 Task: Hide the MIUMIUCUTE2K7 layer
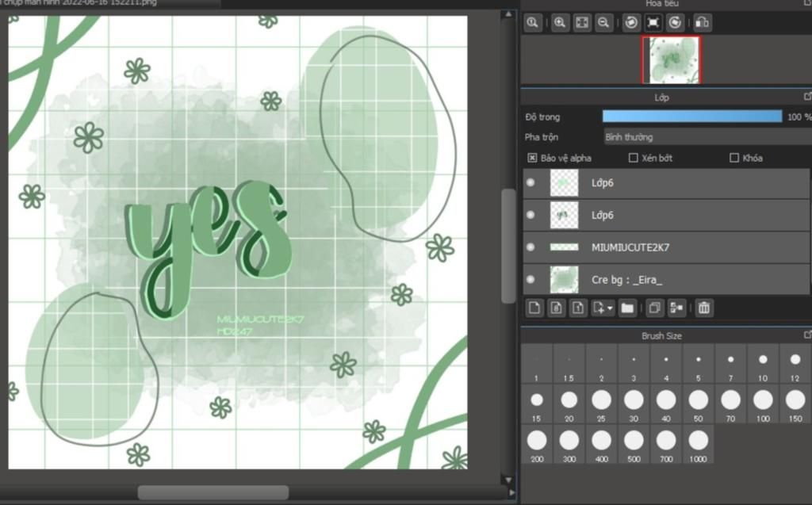tap(530, 247)
